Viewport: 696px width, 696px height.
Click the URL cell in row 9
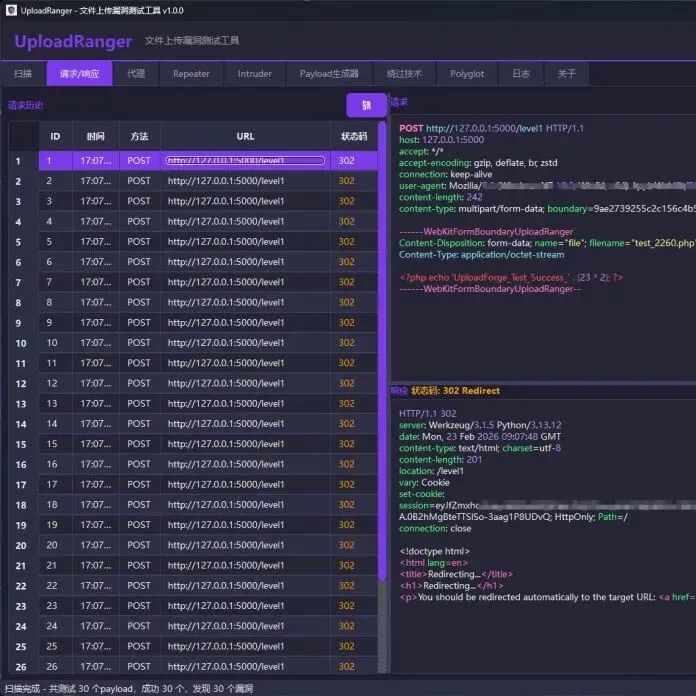tap(245, 323)
